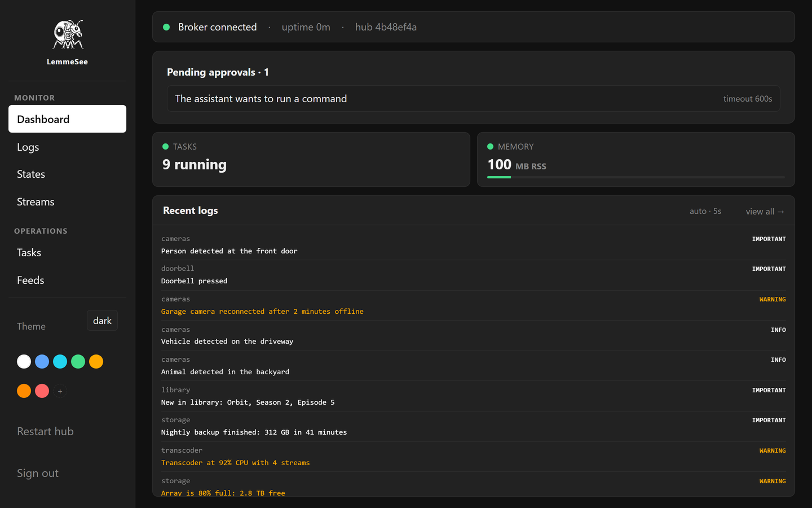This screenshot has height=508, width=812.
Task: Select 'New in library: Orbit' log entry
Action: click(x=474, y=396)
